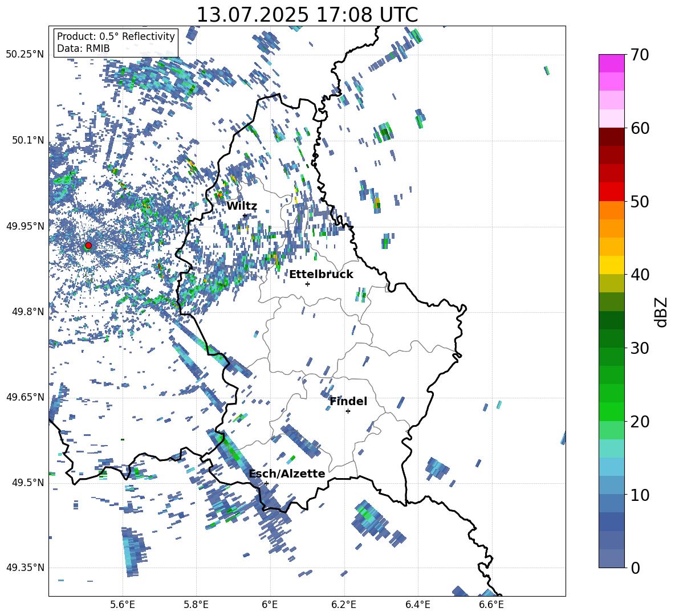Image resolution: width=675 pixels, height=616 pixels.
Task: Click the 5.6°E longitude label
Action: coord(123,605)
